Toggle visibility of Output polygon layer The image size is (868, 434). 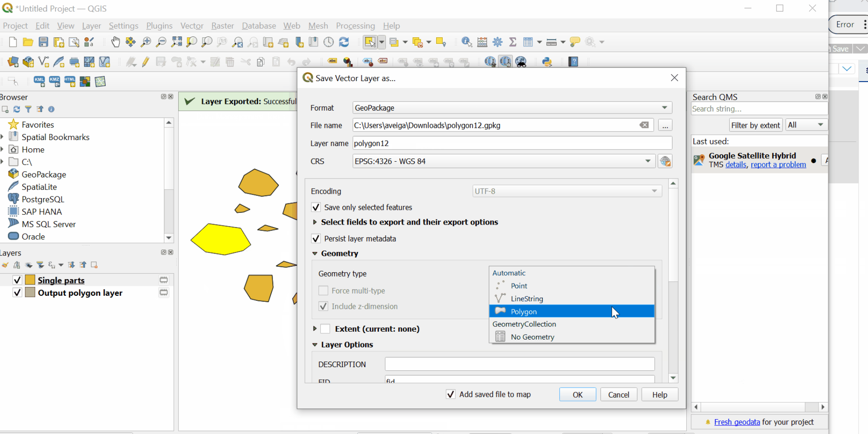tap(17, 293)
